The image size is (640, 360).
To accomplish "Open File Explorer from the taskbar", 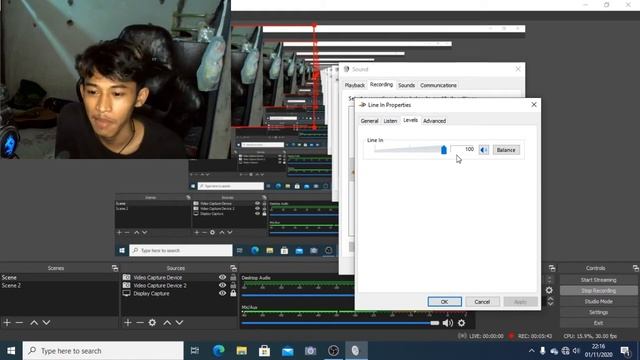I will click(x=242, y=351).
